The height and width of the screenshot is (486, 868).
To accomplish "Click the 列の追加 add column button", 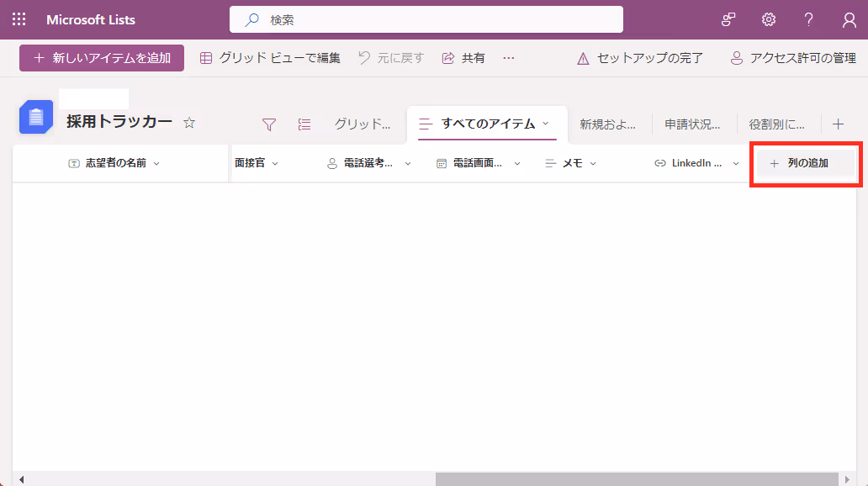I will tap(806, 163).
